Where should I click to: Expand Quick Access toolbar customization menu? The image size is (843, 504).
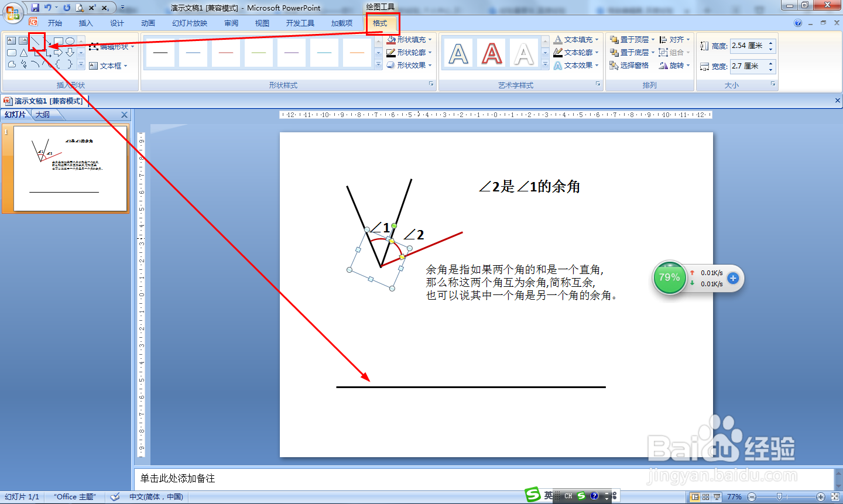122,8
